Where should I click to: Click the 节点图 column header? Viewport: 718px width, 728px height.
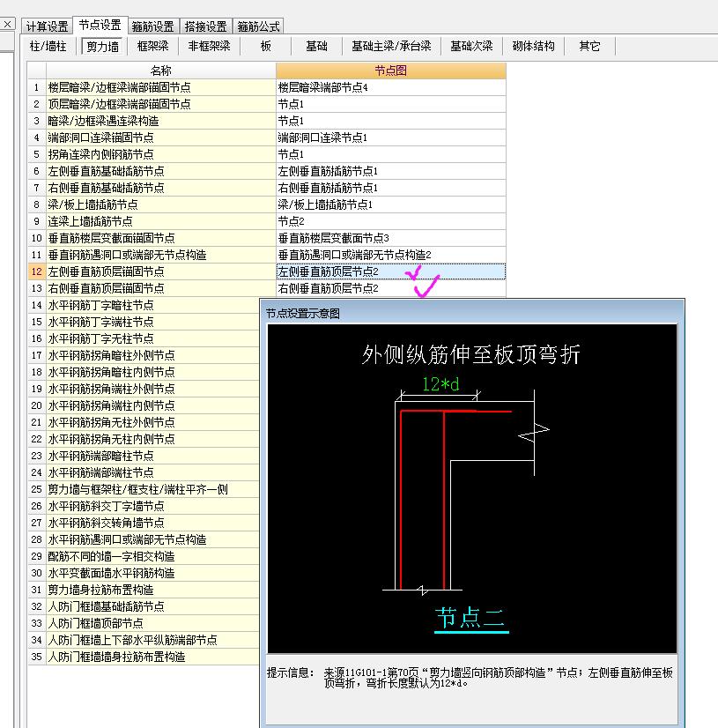391,71
